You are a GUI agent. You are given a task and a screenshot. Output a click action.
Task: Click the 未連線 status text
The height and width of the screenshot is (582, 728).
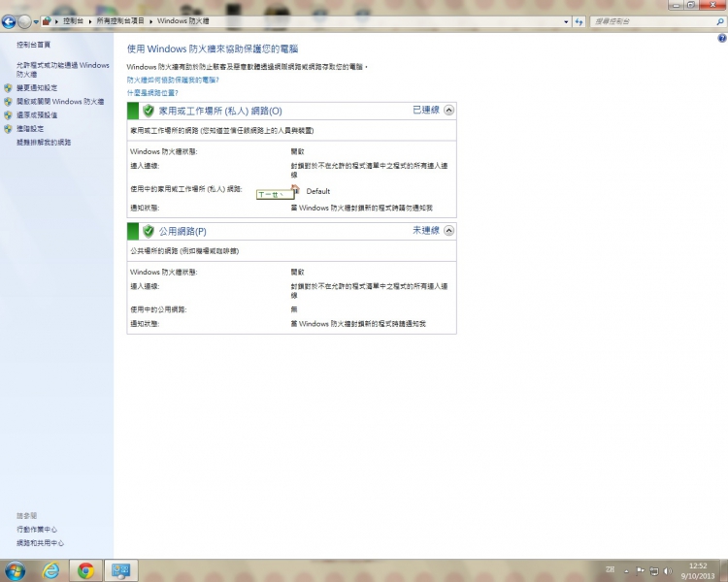click(x=426, y=231)
